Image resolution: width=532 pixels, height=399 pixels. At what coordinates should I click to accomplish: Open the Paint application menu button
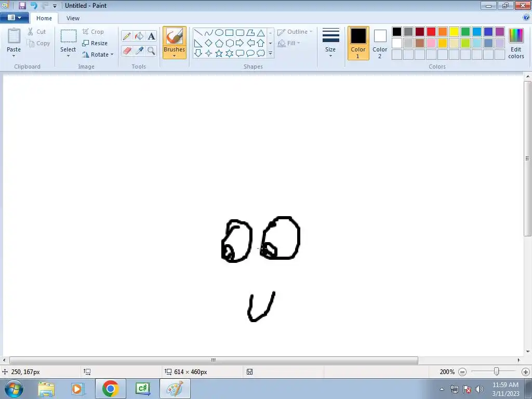pyautogui.click(x=14, y=18)
